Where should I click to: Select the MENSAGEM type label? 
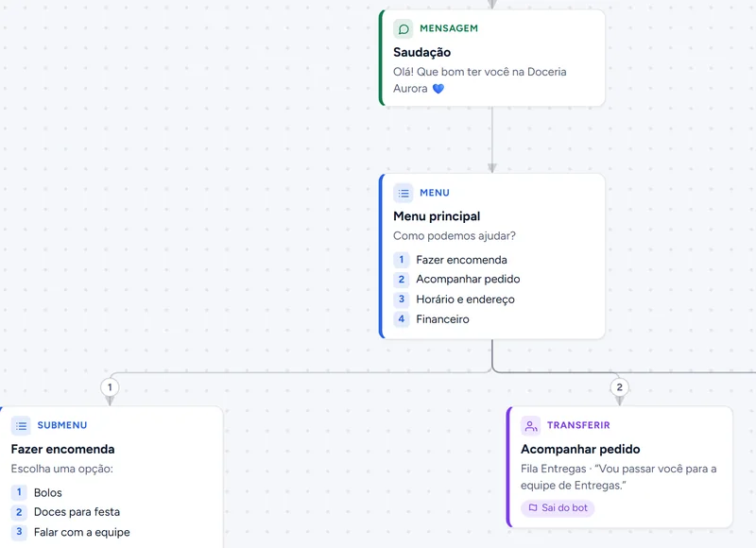[449, 28]
